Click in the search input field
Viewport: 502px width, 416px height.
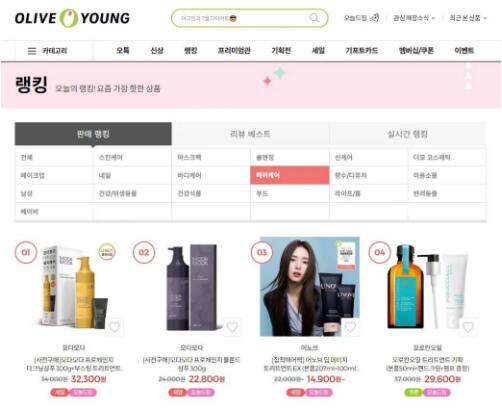coord(243,18)
